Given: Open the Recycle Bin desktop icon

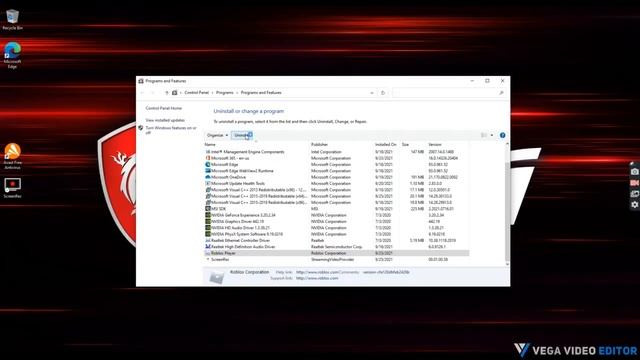Looking at the screenshot, I should [x=12, y=19].
